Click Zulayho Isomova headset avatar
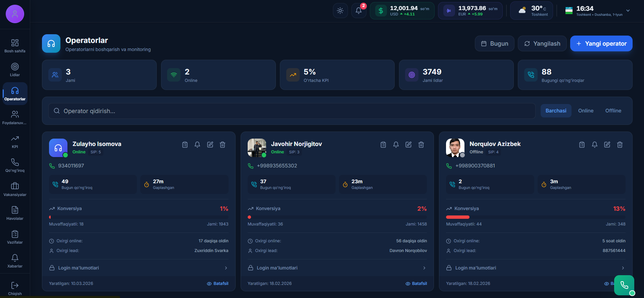Viewport: 644px width, 298px height. click(x=58, y=148)
